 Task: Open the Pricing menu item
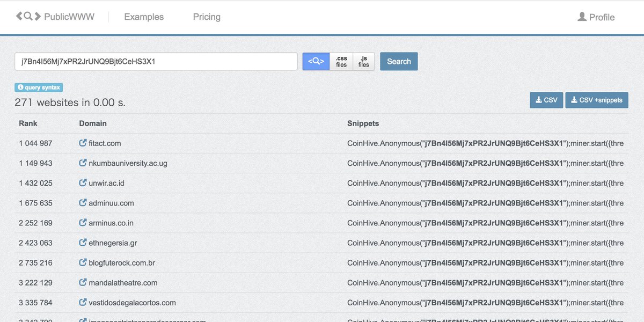(207, 17)
